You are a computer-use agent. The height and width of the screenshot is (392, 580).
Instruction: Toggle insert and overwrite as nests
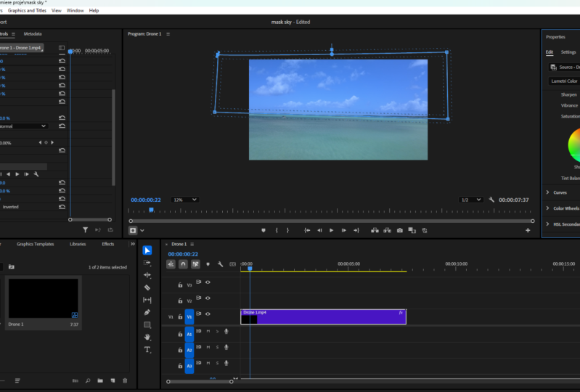[x=171, y=264]
